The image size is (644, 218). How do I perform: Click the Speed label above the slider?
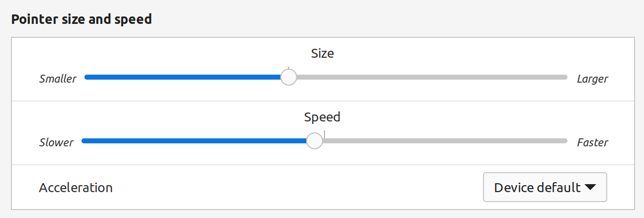pyautogui.click(x=322, y=117)
